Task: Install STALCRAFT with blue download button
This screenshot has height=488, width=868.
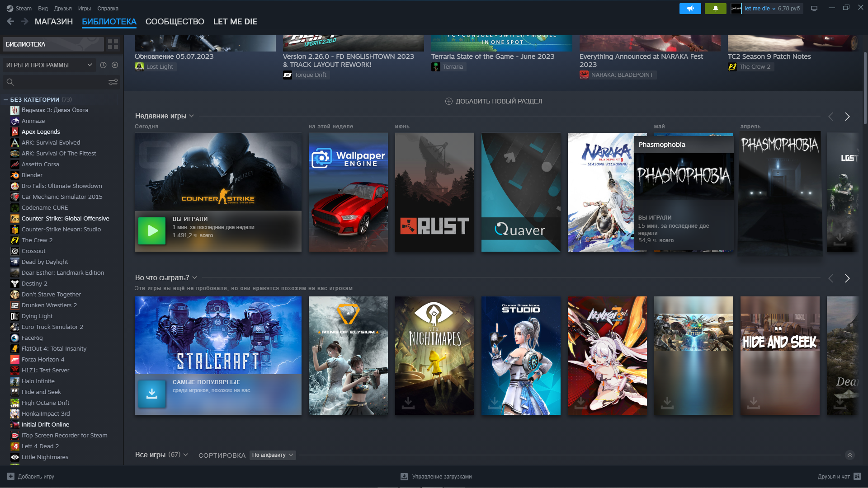Action: tap(152, 394)
